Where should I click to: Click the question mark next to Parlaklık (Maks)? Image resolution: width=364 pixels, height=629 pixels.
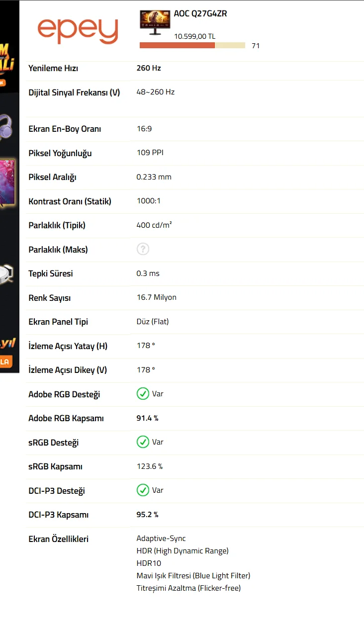point(143,249)
